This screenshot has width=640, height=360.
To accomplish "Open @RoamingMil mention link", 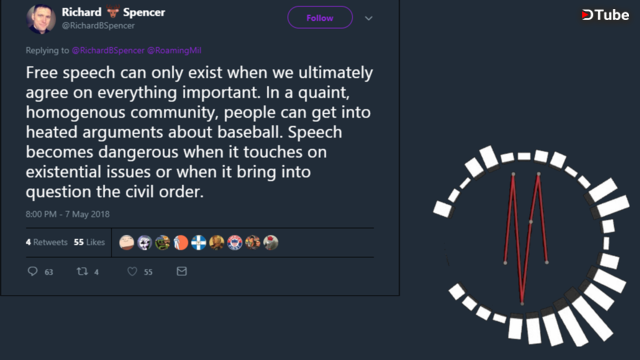I will (x=174, y=51).
